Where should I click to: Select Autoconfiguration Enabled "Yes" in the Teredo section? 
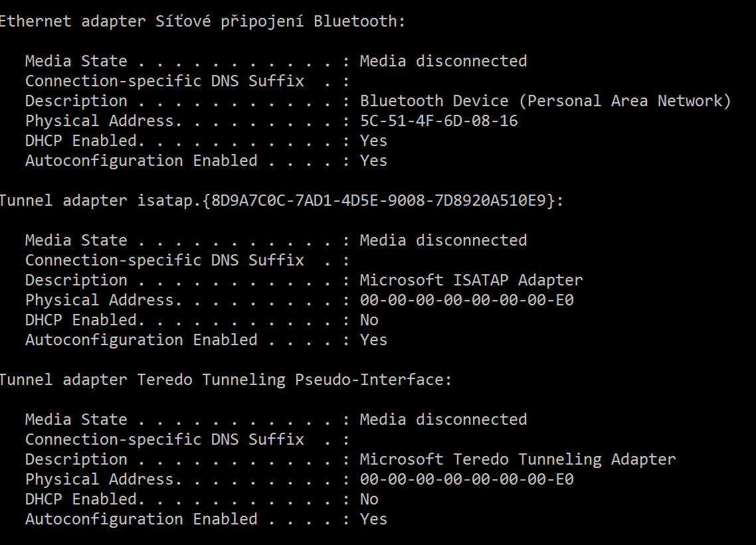[x=373, y=519]
